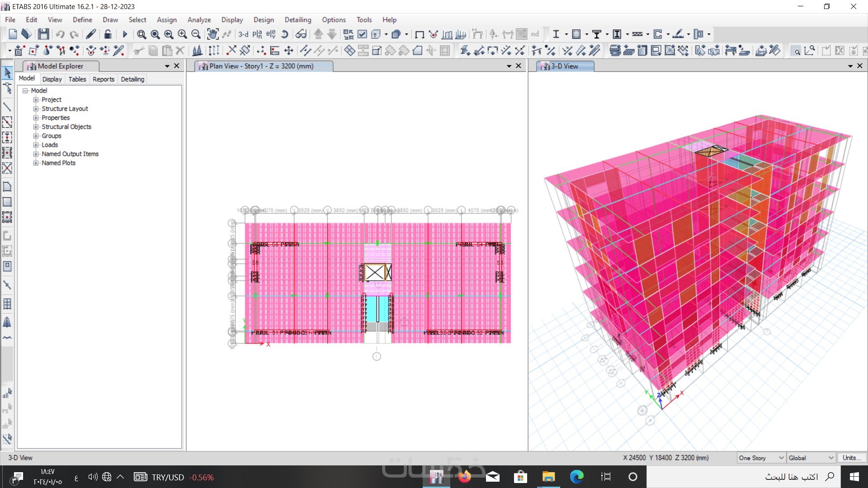
Task: Open the One Story dropdown
Action: (x=761, y=458)
